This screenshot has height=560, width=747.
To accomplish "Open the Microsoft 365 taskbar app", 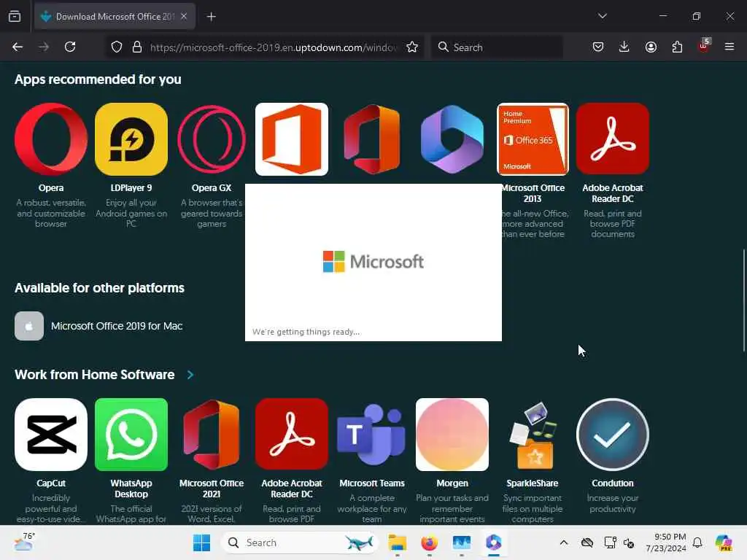I will pyautogui.click(x=494, y=542).
